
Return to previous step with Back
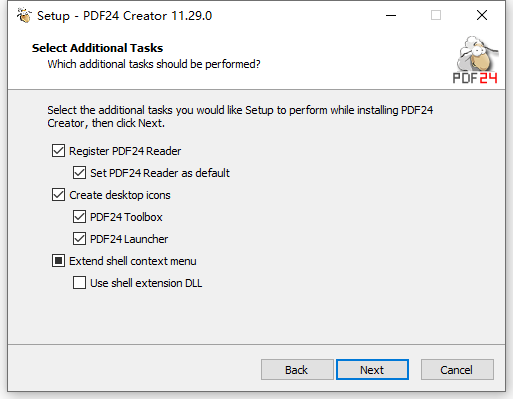[297, 369]
